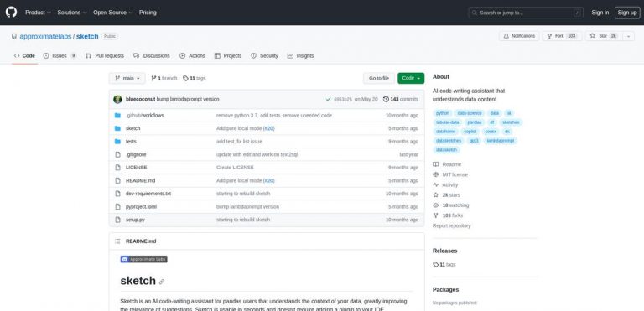Viewport: 644px width, 311px height.
Task: Click the Report repository link
Action: pos(451,225)
